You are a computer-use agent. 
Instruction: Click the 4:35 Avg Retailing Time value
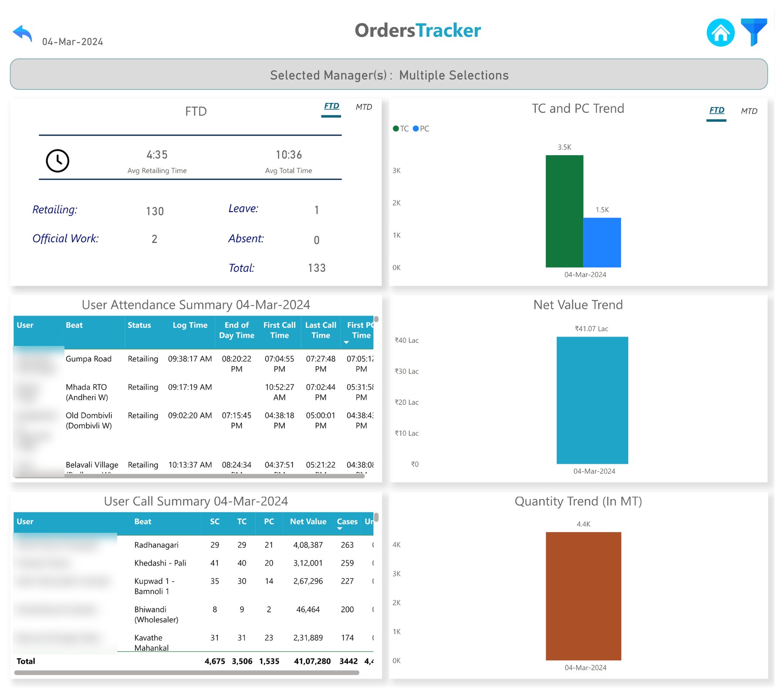157,155
